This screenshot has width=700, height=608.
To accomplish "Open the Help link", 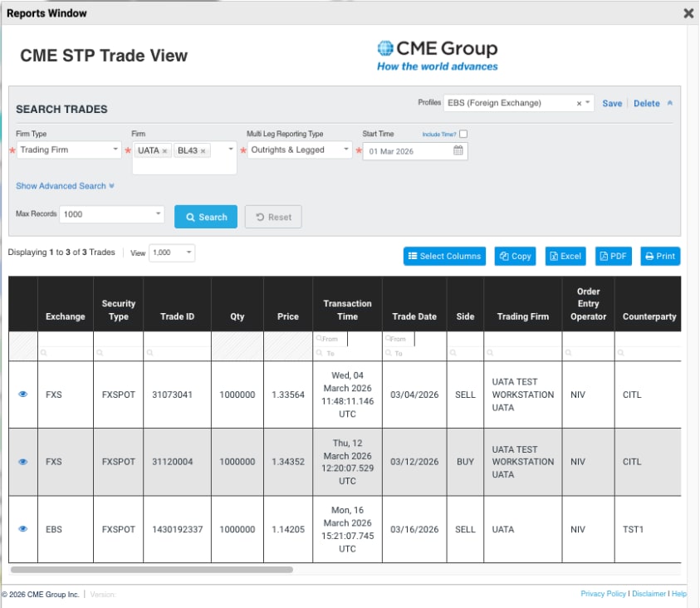I will pos(679,593).
